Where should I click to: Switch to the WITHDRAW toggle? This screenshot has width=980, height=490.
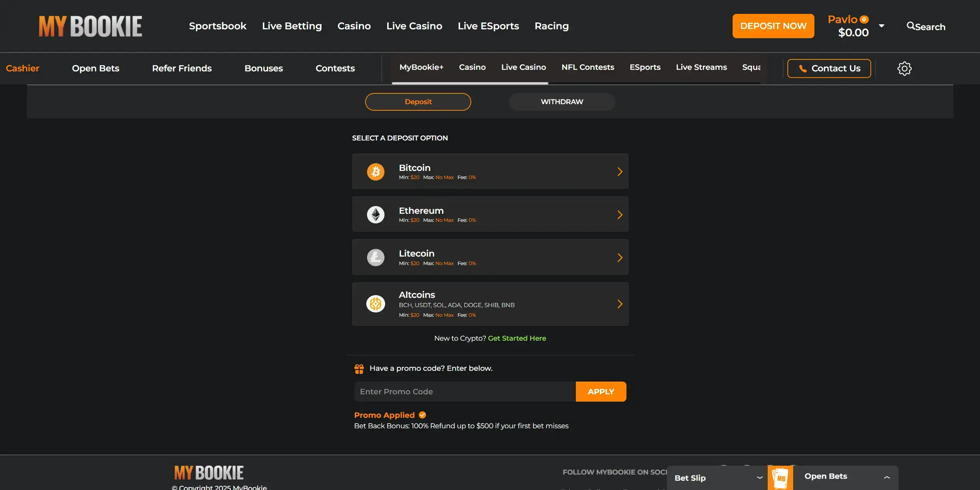pyautogui.click(x=562, y=102)
